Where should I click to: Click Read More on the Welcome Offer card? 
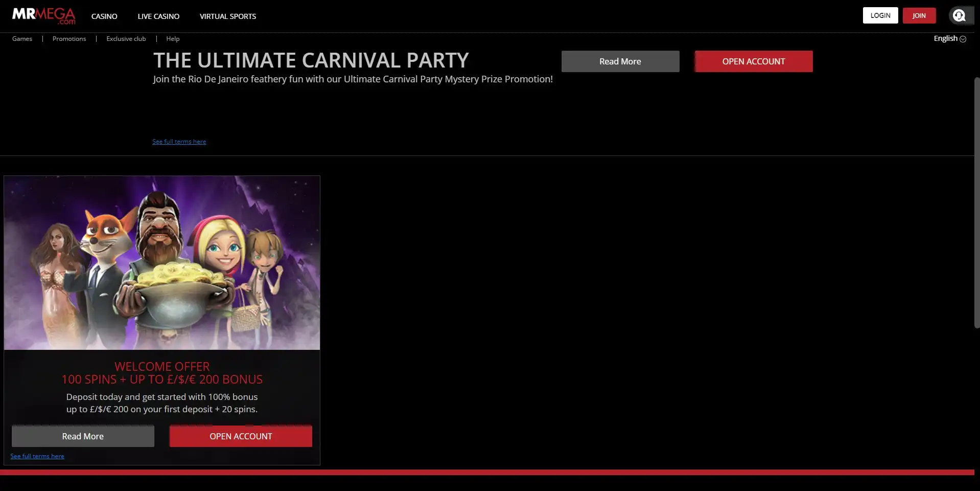point(83,436)
